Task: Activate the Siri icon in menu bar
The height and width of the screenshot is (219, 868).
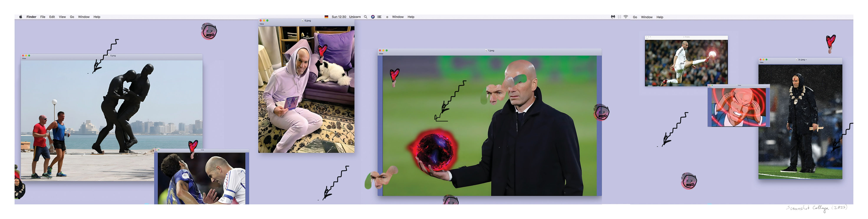Action: point(373,17)
